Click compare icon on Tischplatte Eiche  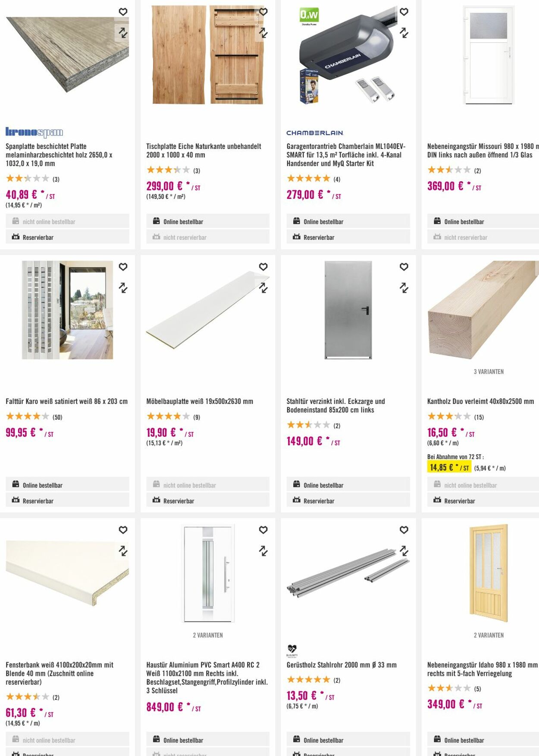point(263,33)
